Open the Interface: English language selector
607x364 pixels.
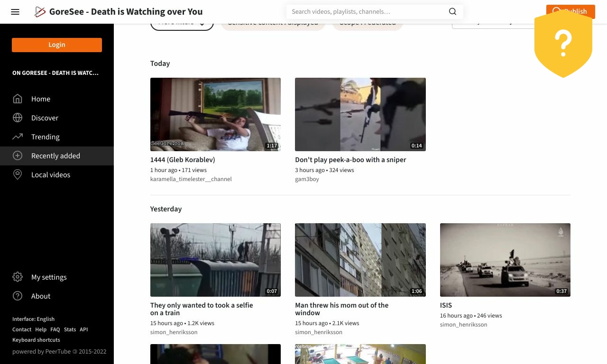(33, 319)
